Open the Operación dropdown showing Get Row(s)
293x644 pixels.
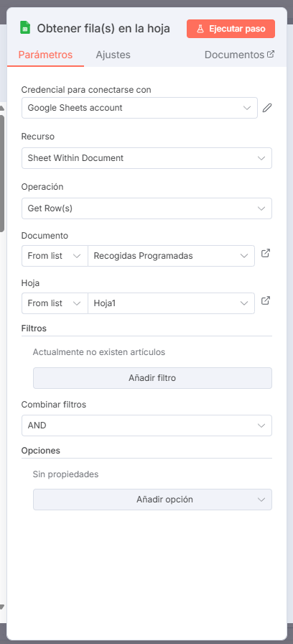(147, 208)
